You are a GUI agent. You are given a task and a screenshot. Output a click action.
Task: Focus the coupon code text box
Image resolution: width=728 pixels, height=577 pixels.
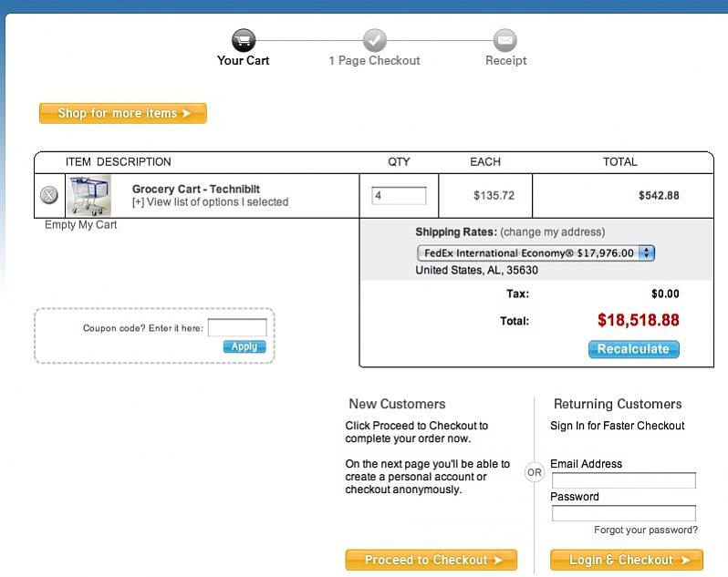pos(237,328)
